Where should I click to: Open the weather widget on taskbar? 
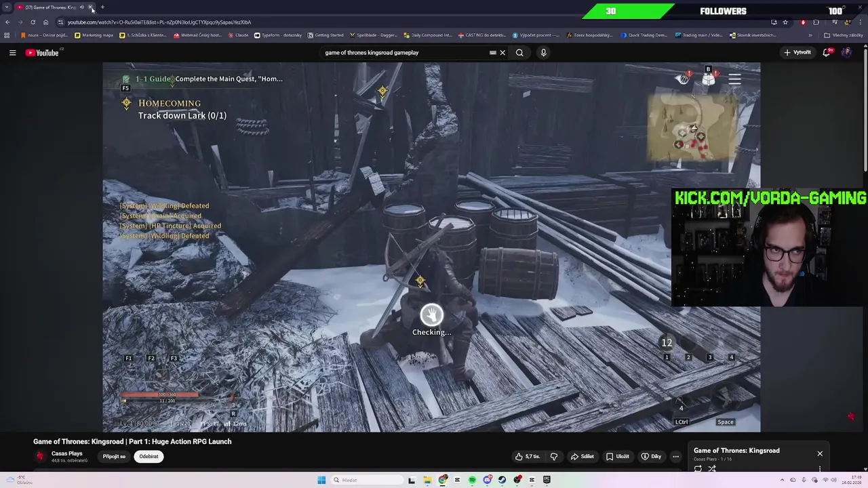pos(19,480)
